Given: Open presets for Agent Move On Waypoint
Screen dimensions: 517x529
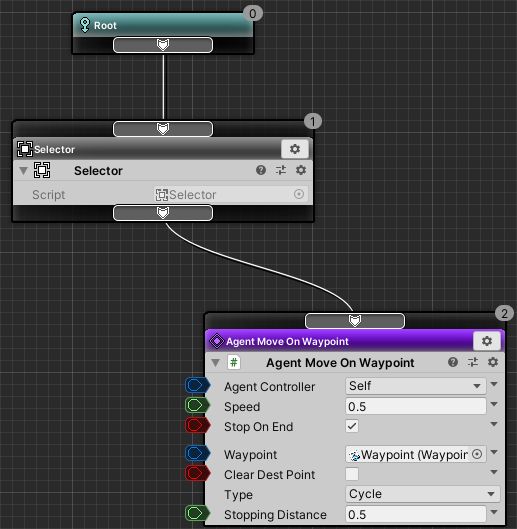Looking at the screenshot, I should coord(473,362).
